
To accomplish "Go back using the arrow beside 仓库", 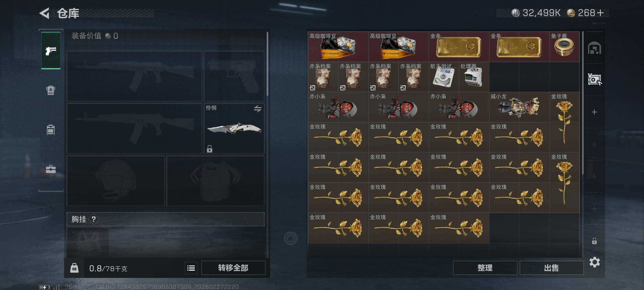I will tap(45, 13).
